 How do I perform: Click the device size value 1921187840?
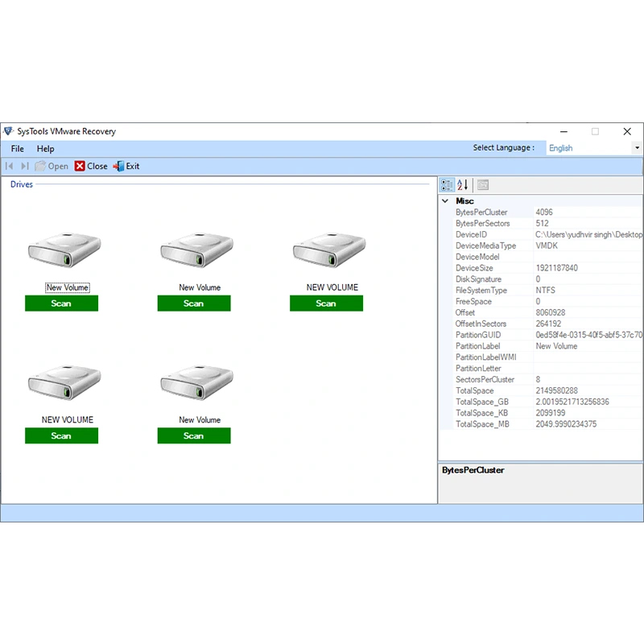(x=556, y=268)
